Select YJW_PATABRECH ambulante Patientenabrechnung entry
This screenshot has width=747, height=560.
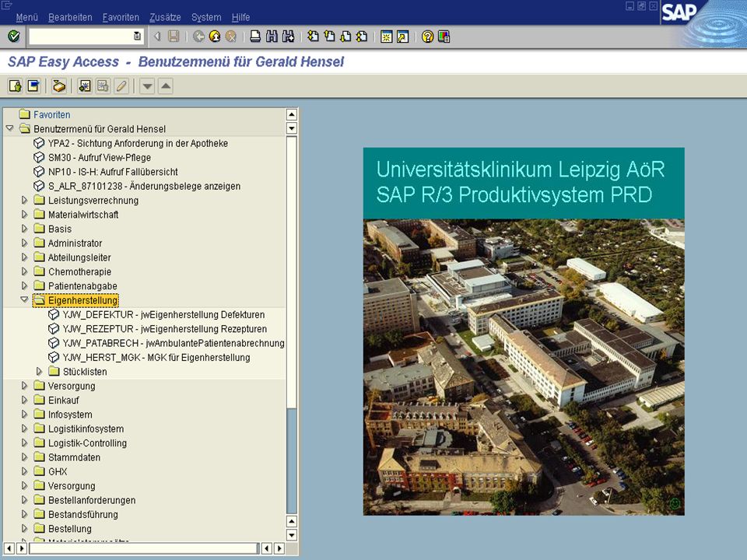point(174,343)
